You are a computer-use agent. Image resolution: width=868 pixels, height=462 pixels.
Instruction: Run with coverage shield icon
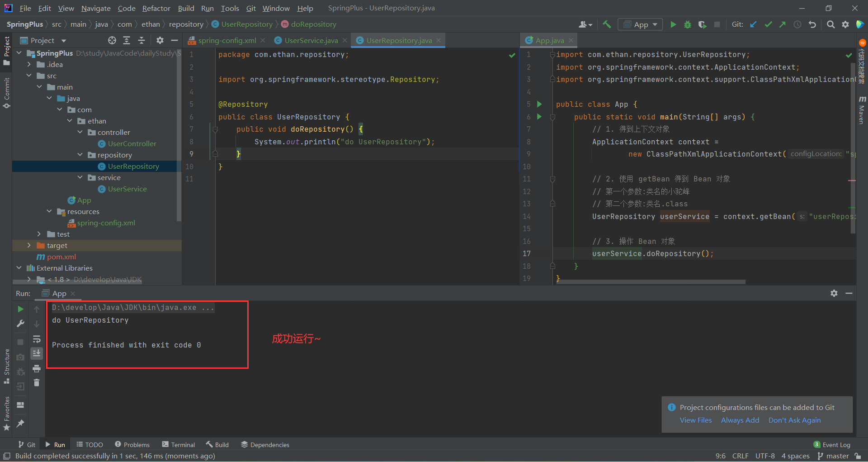(x=702, y=24)
